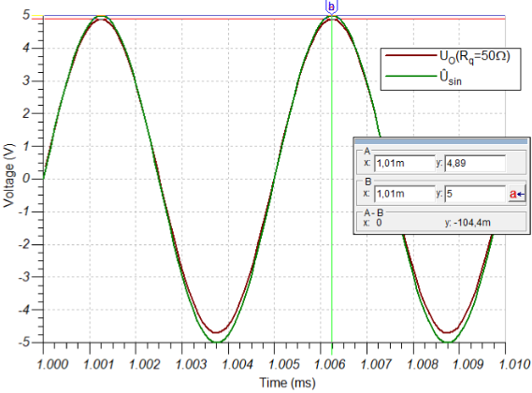Click the 1.008 time axis tick label

click(422, 365)
